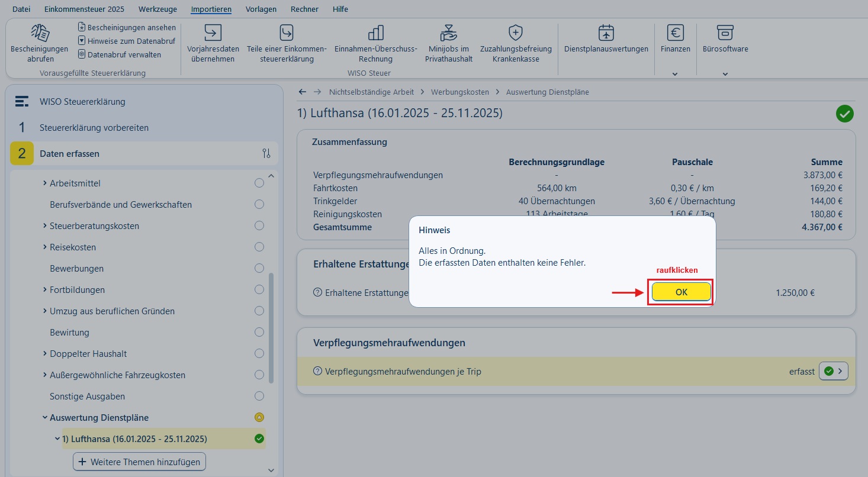Open the Werkzeuge menu
Viewport: 868px width, 477px height.
click(x=157, y=9)
